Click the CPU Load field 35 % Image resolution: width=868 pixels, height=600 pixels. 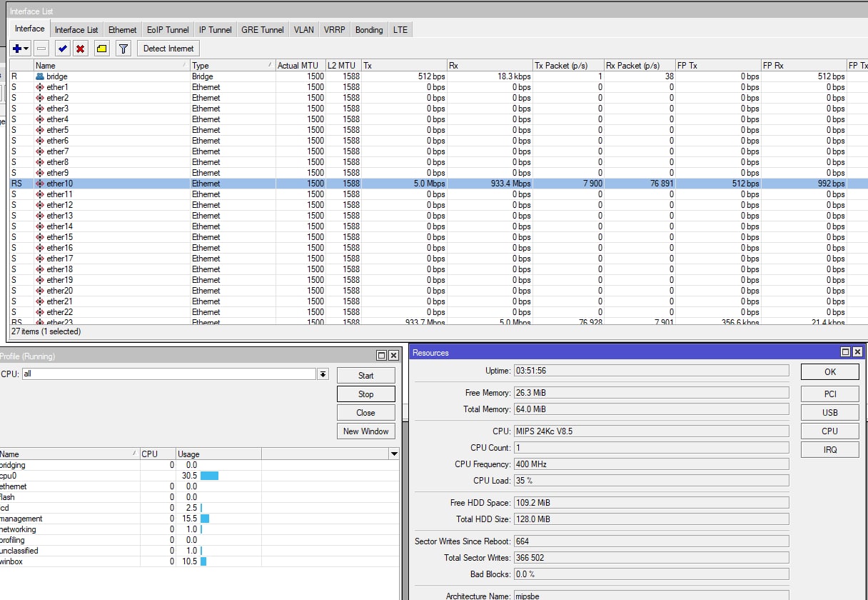coord(651,481)
